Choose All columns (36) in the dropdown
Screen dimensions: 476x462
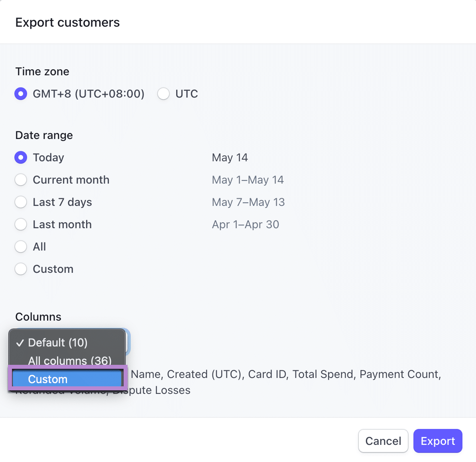click(70, 360)
